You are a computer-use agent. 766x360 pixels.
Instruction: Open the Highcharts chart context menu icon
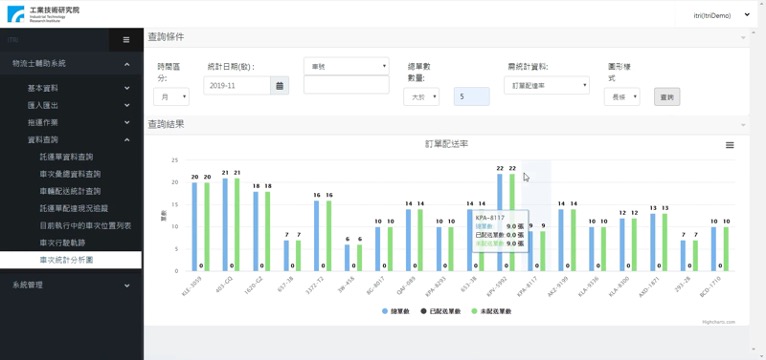click(x=729, y=145)
